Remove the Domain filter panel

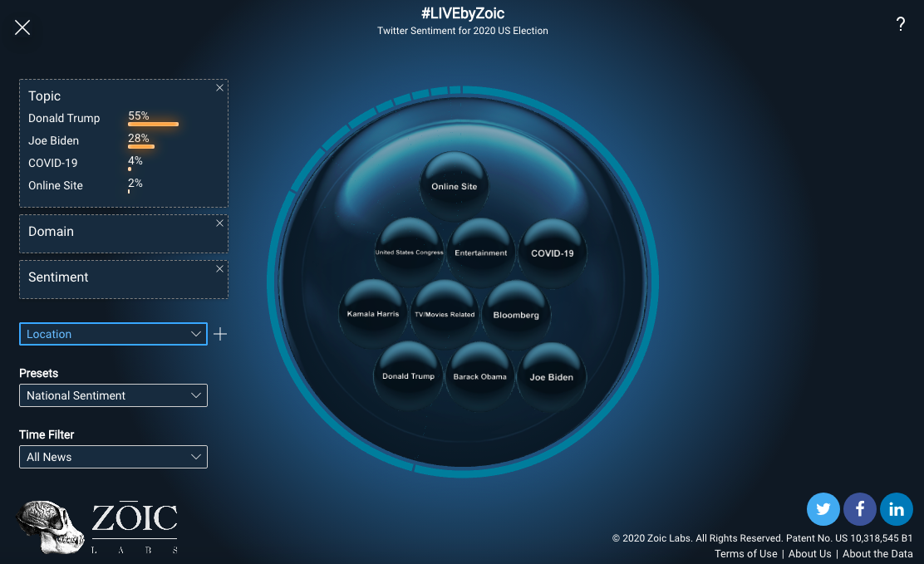[219, 223]
